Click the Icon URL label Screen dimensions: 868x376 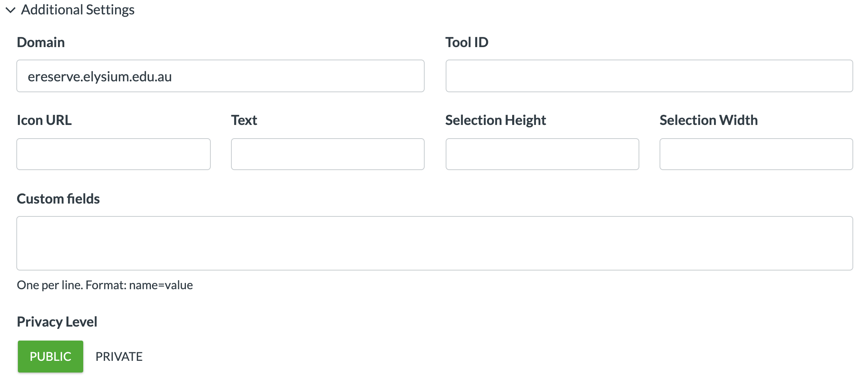point(44,120)
